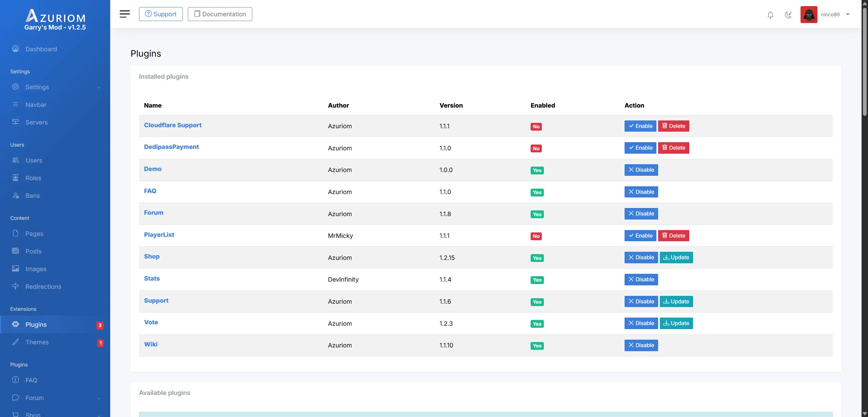The width and height of the screenshot is (868, 417).
Task: Click the scrollbar up arrow
Action: pyautogui.click(x=865, y=3)
